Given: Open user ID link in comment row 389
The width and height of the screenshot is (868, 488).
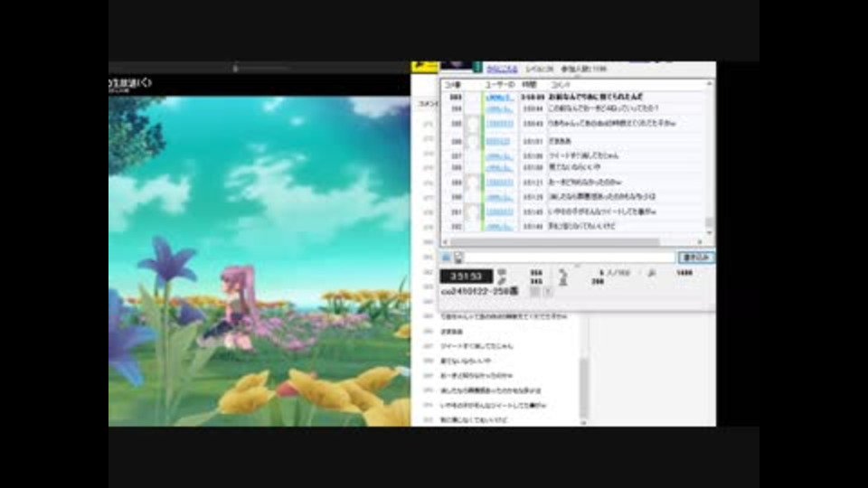Looking at the screenshot, I should coord(499,183).
